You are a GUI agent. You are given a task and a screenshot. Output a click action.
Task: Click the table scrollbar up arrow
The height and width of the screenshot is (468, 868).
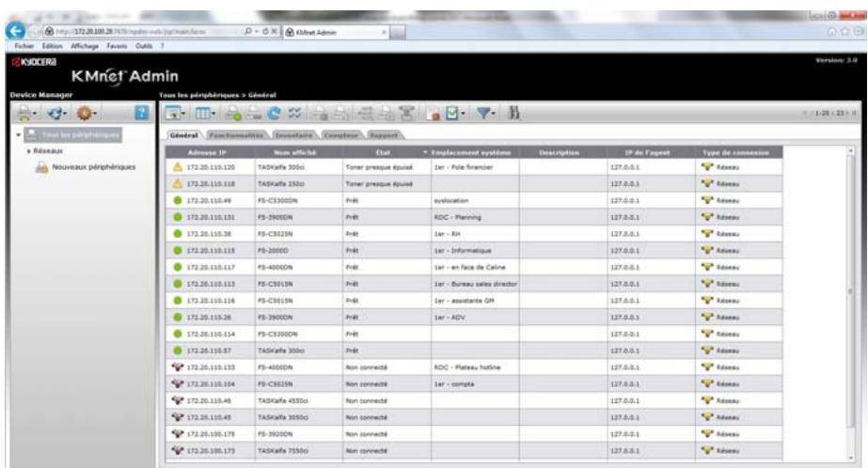(851, 151)
